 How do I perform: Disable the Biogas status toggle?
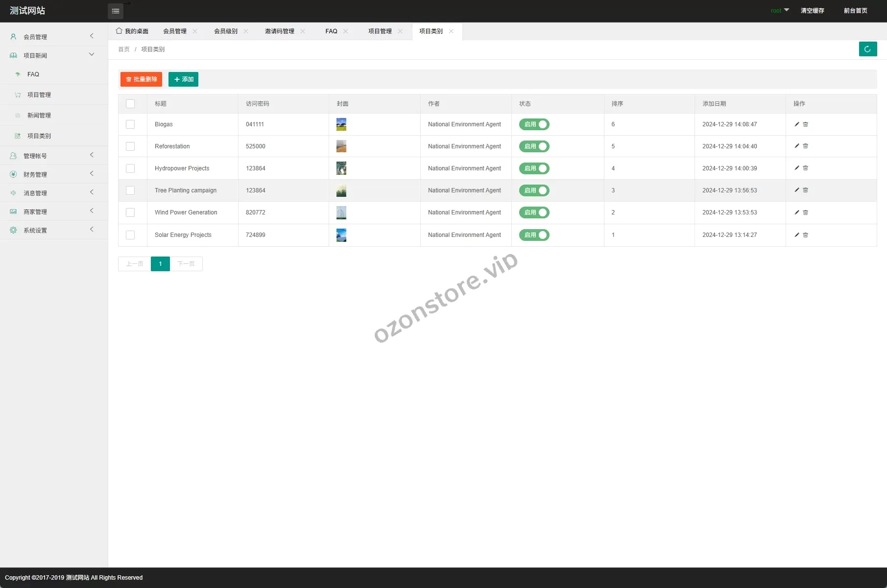click(x=534, y=124)
